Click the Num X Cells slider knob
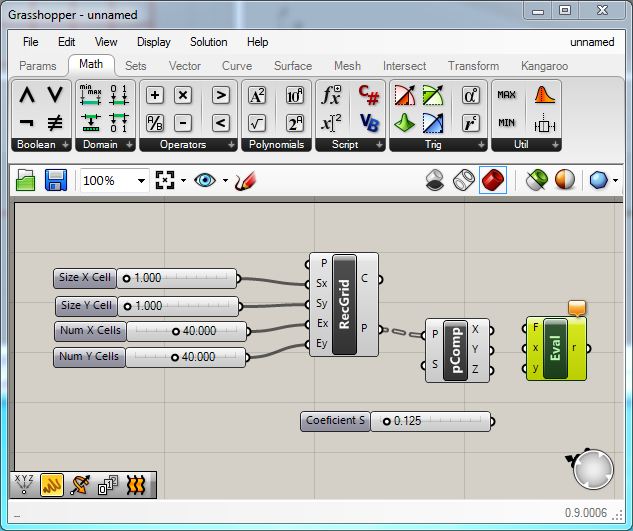Image resolution: width=633 pixels, height=531 pixels. click(x=176, y=332)
